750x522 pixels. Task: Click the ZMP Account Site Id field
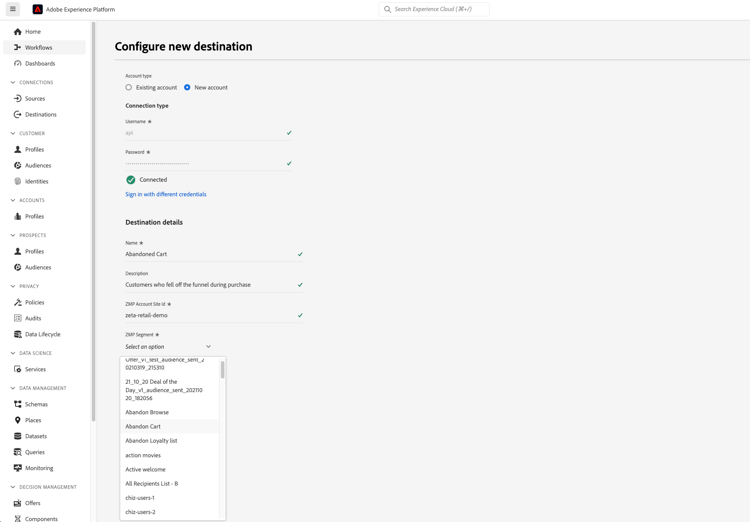click(214, 315)
